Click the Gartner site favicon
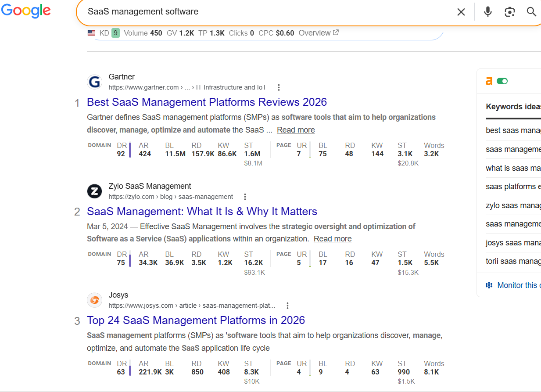This screenshot has height=392, width=541. tap(94, 82)
